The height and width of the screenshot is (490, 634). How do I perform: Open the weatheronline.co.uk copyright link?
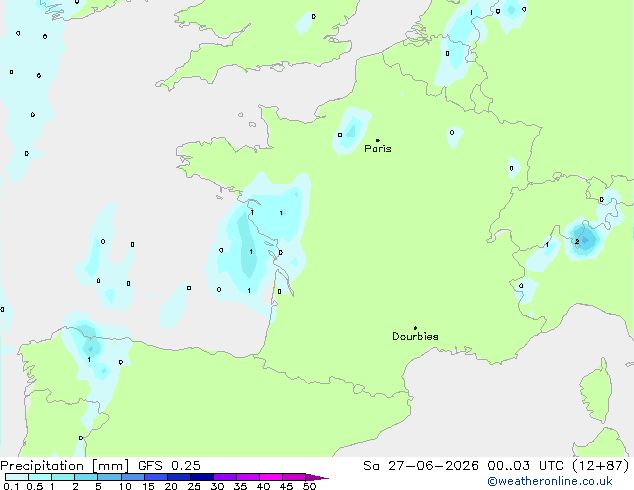coord(550,481)
